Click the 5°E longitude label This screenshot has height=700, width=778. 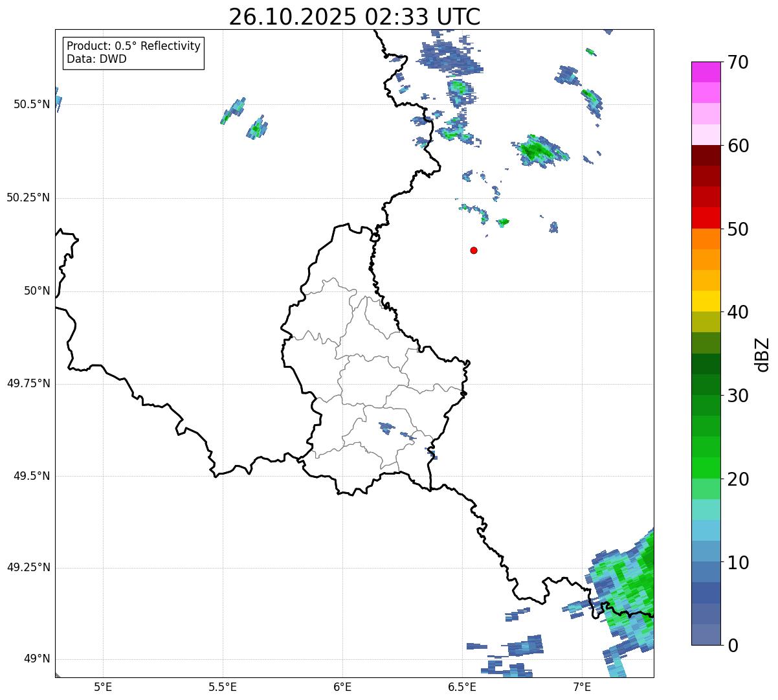point(103,686)
